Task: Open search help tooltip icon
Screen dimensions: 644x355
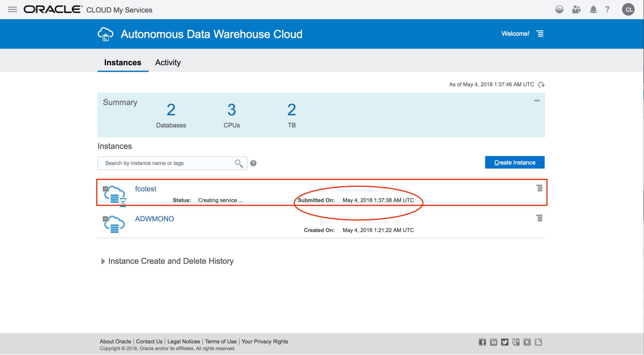Action: point(253,163)
